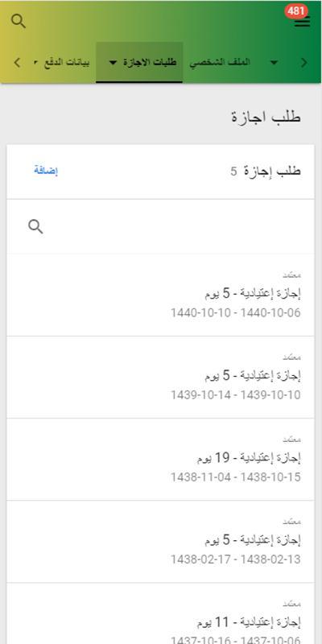This screenshot has height=644, width=322.
Task: Expand the dropdown arrow next to الملف الشخصي
Action: pyautogui.click(x=274, y=63)
